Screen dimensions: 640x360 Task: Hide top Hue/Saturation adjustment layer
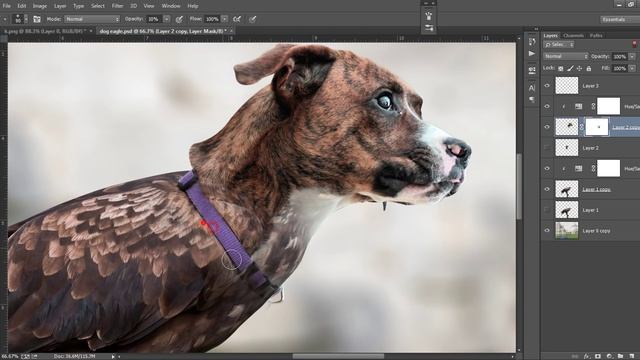pyautogui.click(x=547, y=107)
